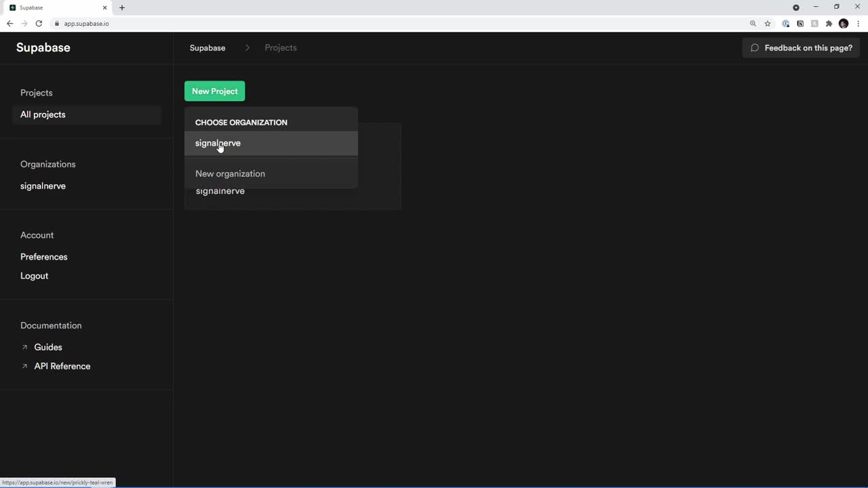Click the zoom magnifier icon
This screenshot has width=868, height=488.
point(753,24)
